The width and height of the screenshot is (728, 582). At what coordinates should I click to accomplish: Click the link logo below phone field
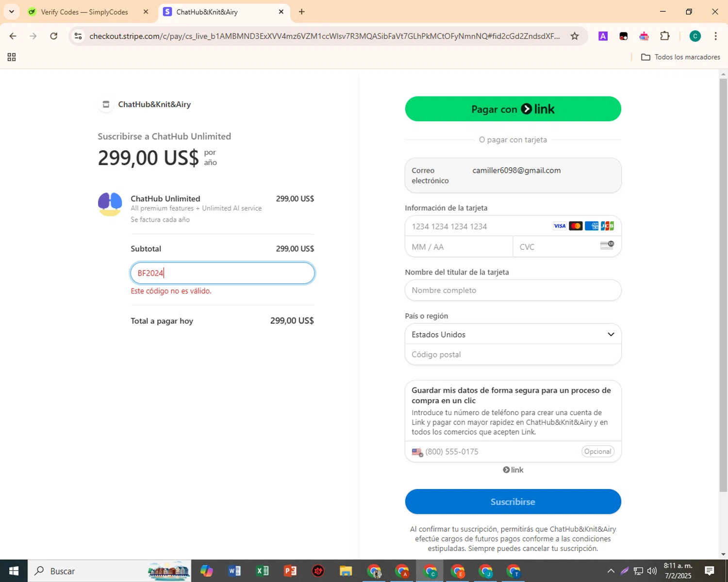(513, 470)
